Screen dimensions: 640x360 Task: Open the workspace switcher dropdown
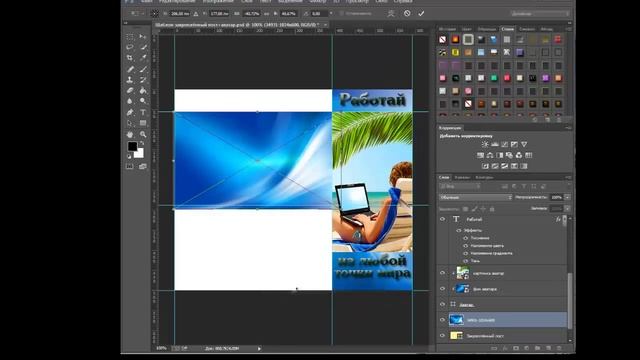click(x=540, y=13)
